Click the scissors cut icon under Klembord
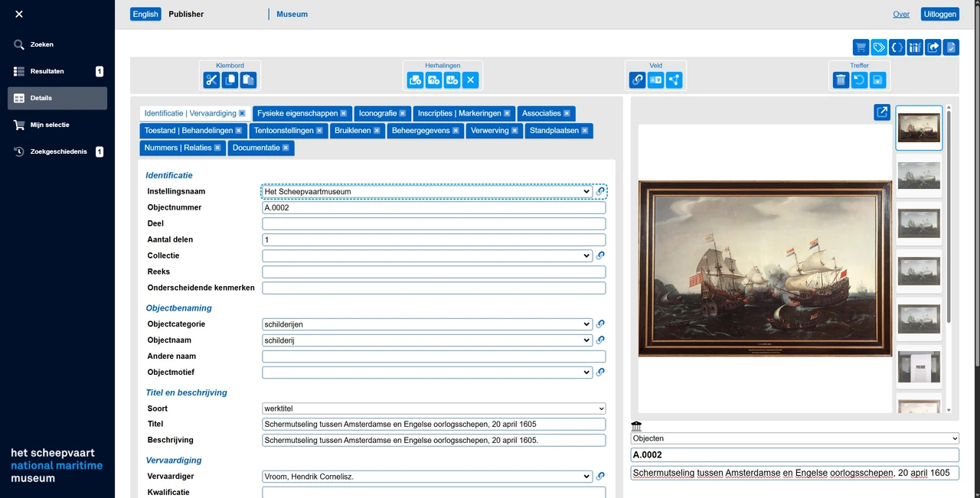The image size is (980, 498). [212, 80]
